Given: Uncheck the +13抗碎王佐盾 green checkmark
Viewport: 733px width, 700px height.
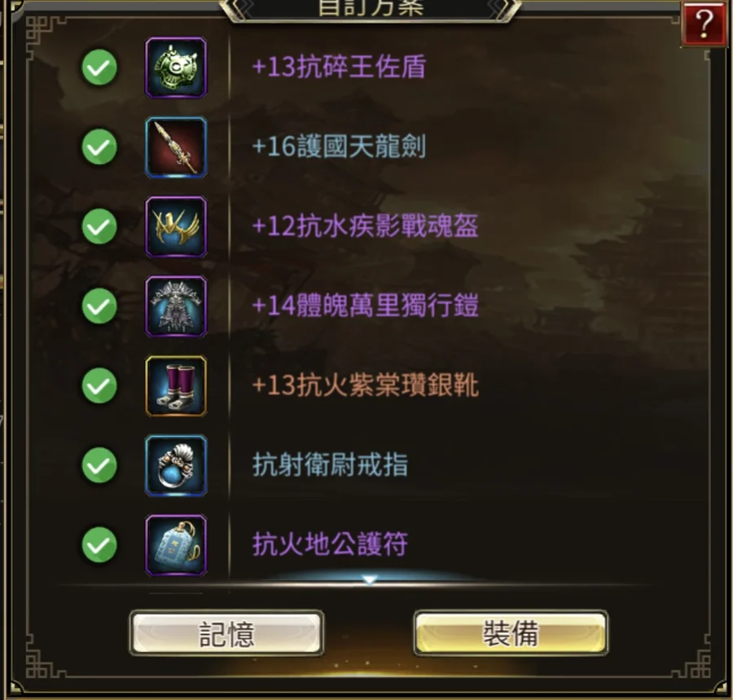Looking at the screenshot, I should (x=99, y=68).
